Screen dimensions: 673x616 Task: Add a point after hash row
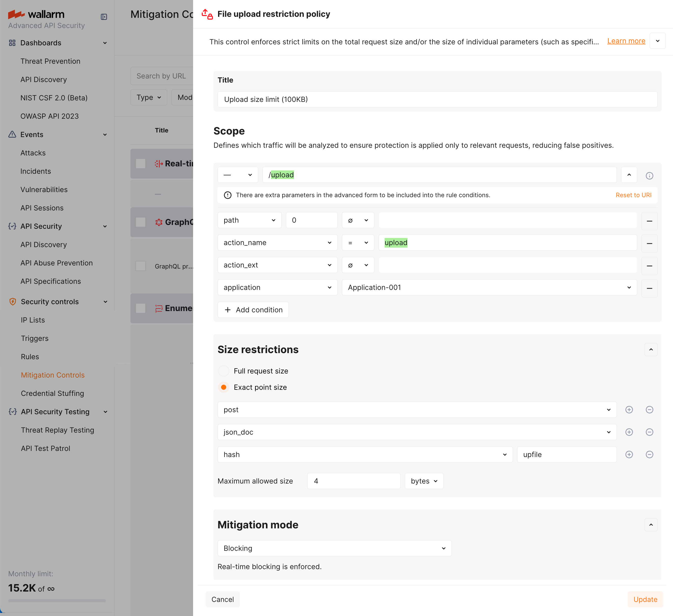(629, 454)
